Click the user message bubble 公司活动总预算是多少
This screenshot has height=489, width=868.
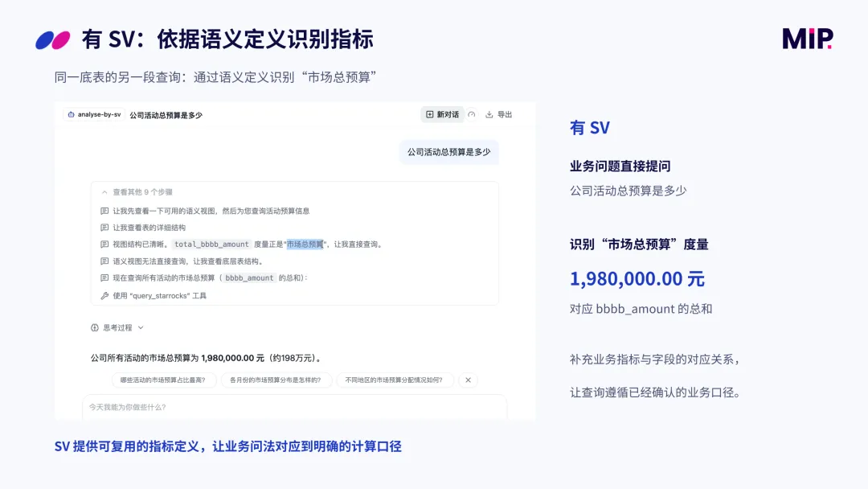tap(449, 152)
